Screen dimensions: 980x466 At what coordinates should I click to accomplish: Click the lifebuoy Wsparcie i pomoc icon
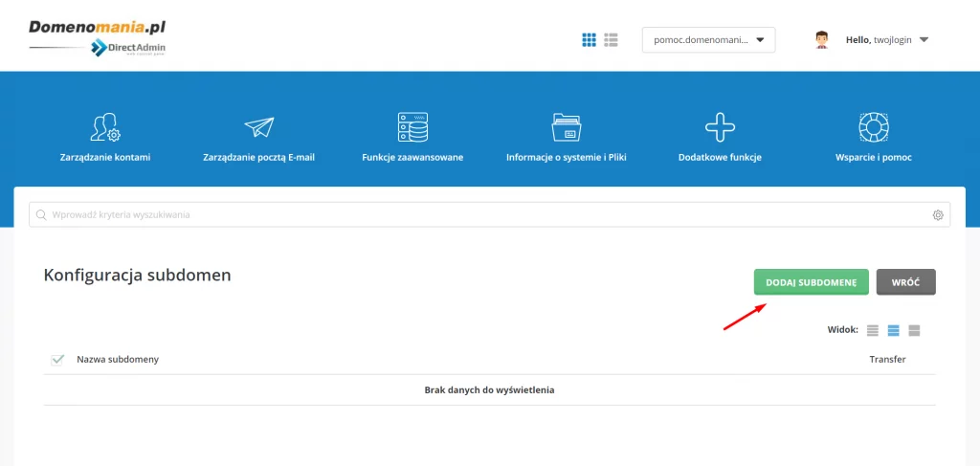point(873,126)
